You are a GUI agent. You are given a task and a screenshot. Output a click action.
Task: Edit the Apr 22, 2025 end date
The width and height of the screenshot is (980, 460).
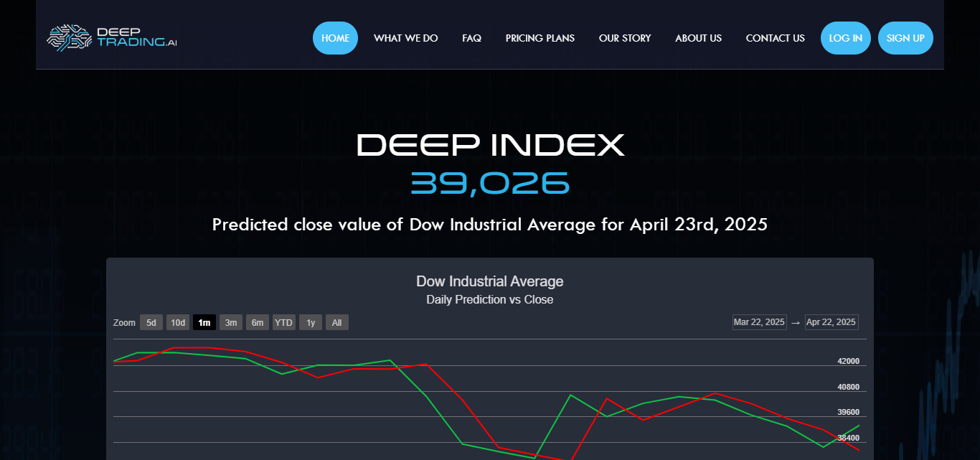[x=831, y=322]
